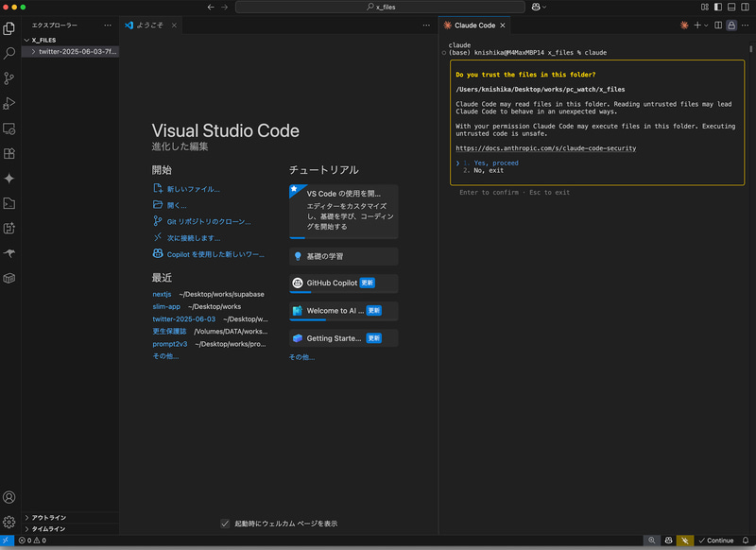
Task: Click the Claude Code icon in editor toolbar
Action: [685, 26]
